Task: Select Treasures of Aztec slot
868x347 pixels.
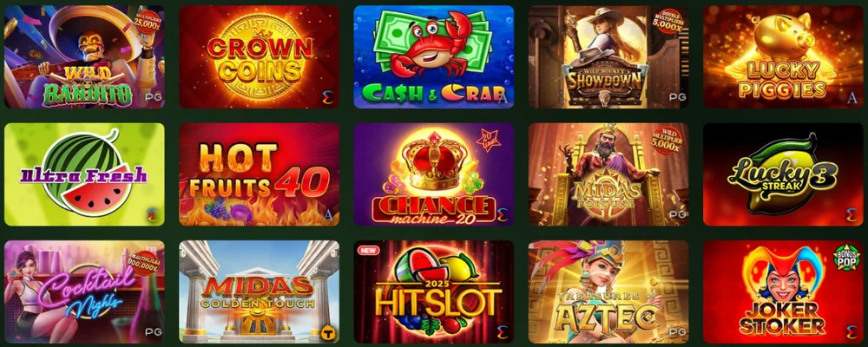Action: pyautogui.click(x=608, y=291)
